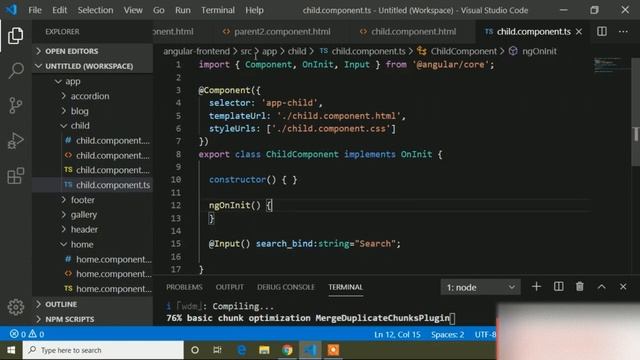Close the child.component.ts tab
Viewport: 640px width, 360px height.
pos(579,31)
